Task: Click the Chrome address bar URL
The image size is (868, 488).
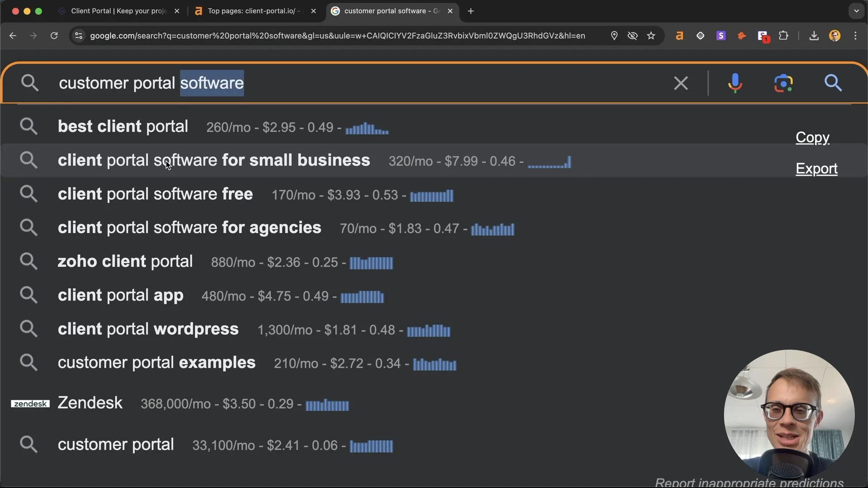Action: pos(337,36)
